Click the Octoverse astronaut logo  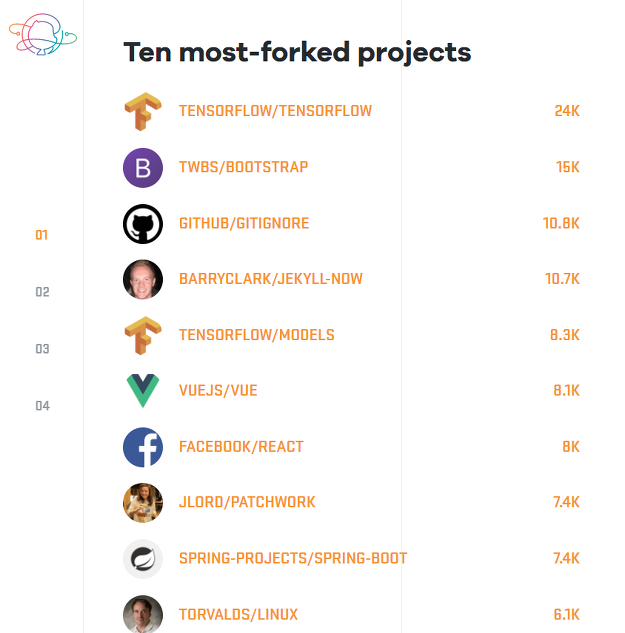click(43, 34)
